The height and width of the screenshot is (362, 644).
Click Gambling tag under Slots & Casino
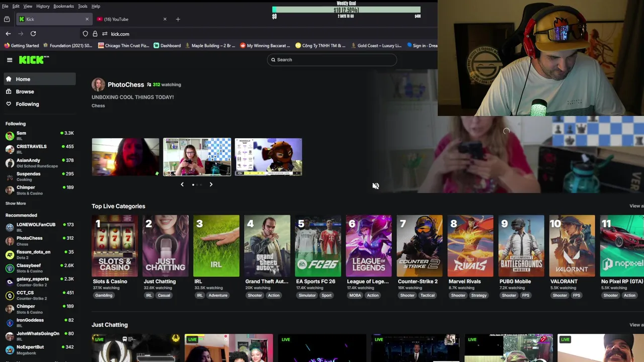pos(104,296)
